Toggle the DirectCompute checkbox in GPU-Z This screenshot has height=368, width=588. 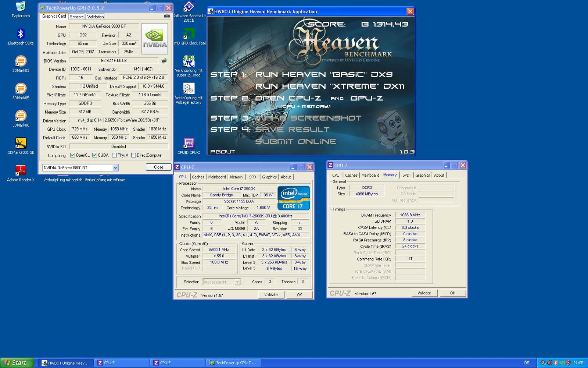point(133,155)
